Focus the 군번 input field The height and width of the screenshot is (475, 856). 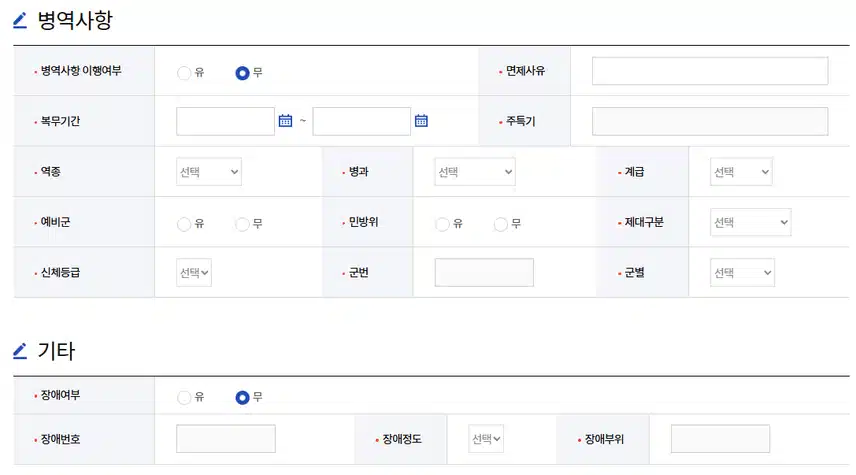coord(484,272)
